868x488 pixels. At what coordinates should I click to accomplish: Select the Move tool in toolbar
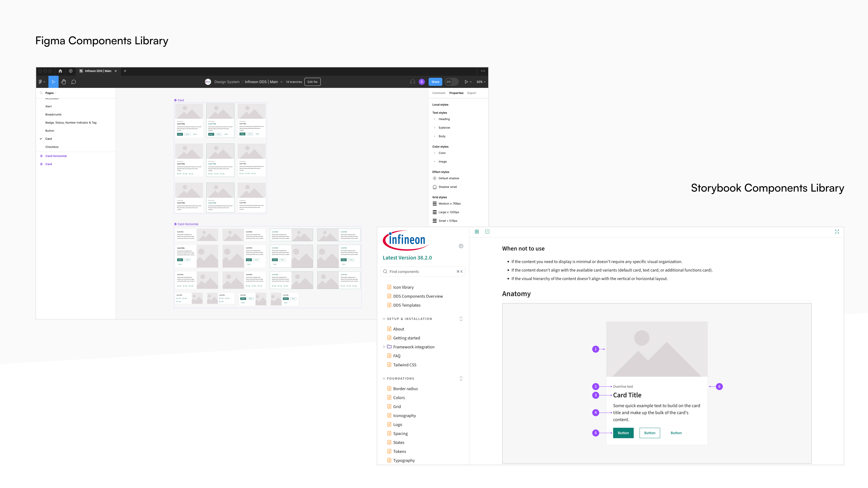[53, 82]
